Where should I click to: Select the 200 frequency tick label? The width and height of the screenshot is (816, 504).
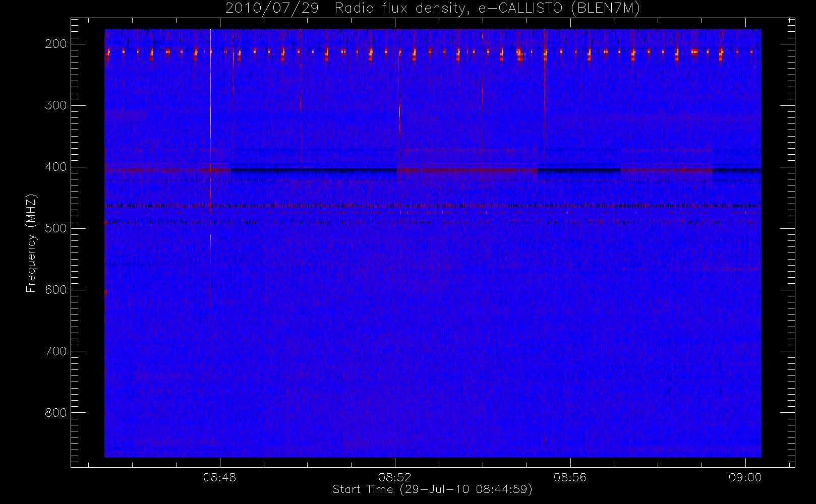tap(56, 44)
